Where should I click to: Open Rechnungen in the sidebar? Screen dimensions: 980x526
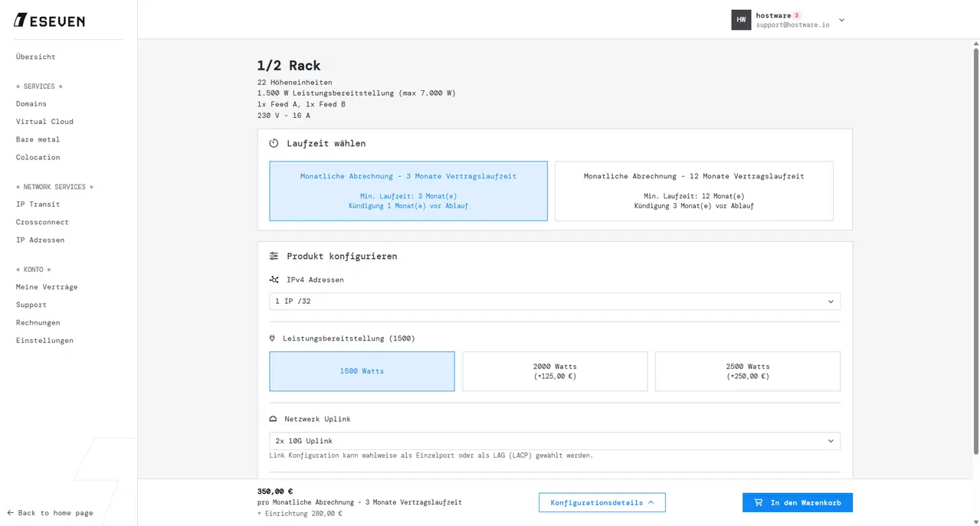tap(38, 323)
